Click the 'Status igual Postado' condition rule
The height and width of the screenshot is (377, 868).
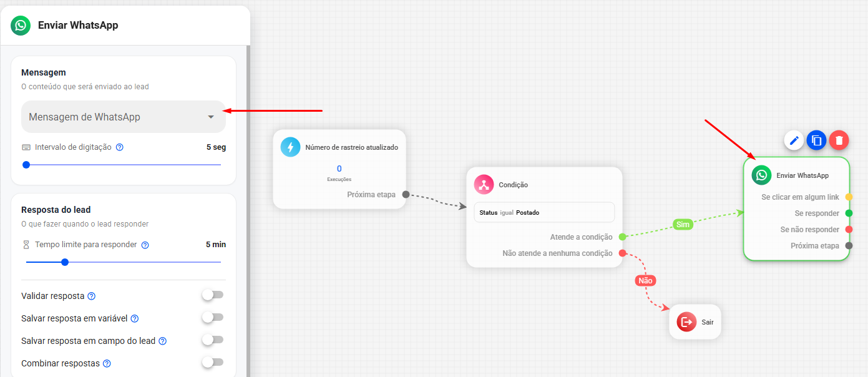point(544,212)
